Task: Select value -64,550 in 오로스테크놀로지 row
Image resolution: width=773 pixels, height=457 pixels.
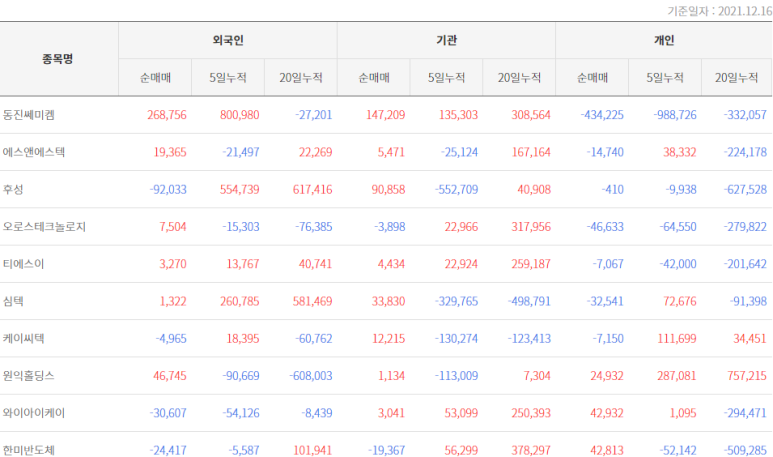Action: 678,227
